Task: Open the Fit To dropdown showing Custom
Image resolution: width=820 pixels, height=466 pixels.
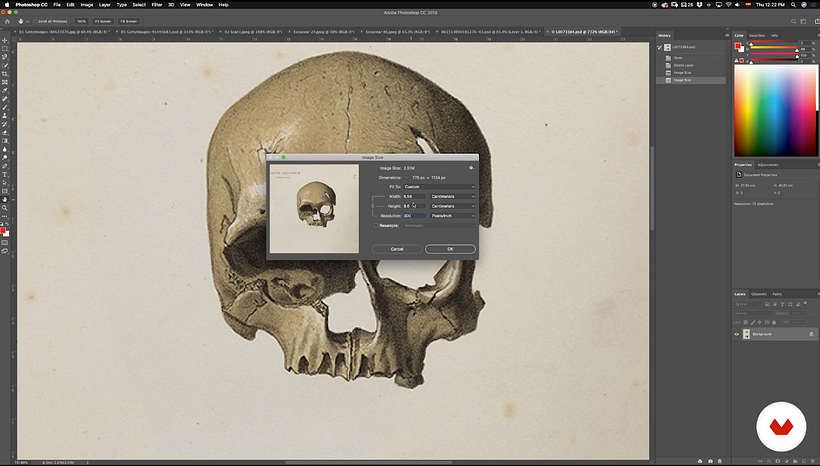Action: coord(439,187)
